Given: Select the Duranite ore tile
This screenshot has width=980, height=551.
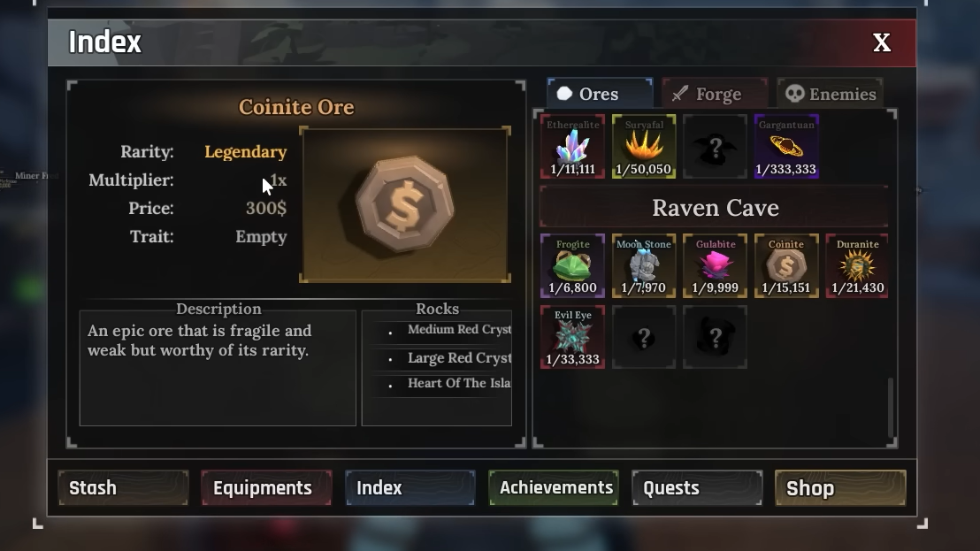Looking at the screenshot, I should pyautogui.click(x=858, y=265).
